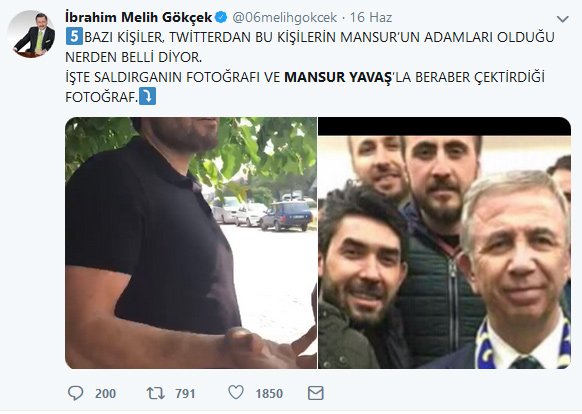This screenshot has height=414, width=582.
Task: Open İbrahim Melih Gökçek profile name
Action: coord(138,17)
